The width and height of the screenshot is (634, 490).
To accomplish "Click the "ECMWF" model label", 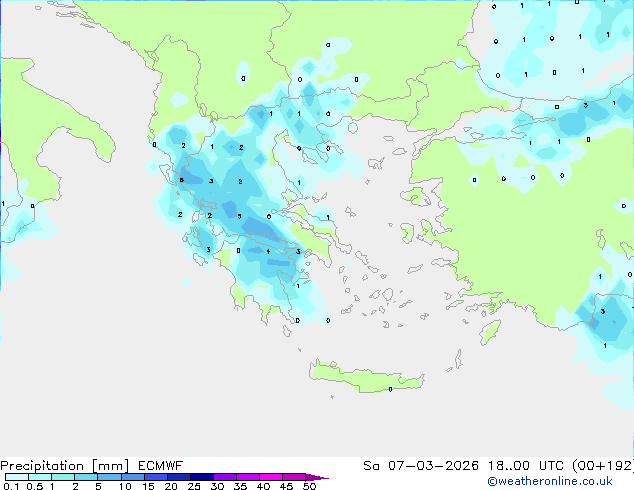I will click(x=161, y=466).
